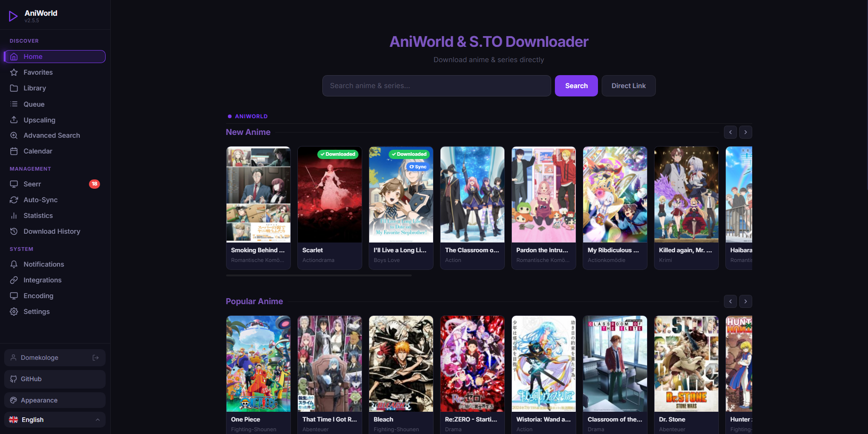Expand the English language dropdown chevron

(x=97, y=420)
